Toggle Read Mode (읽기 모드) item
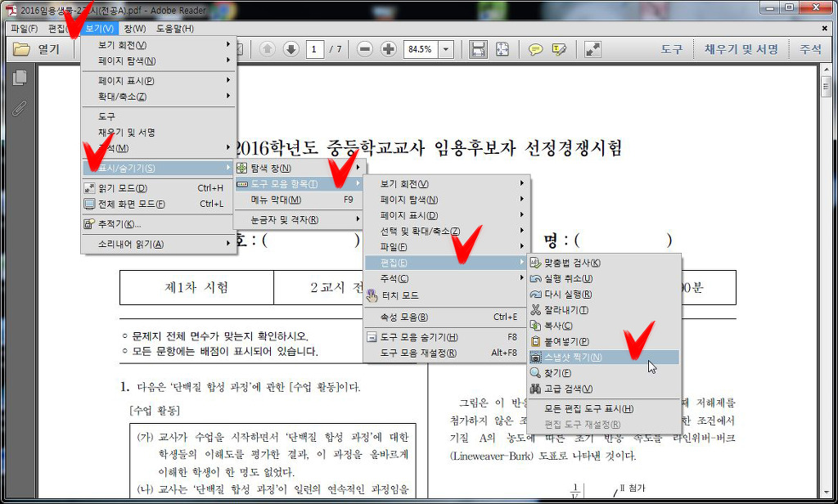The image size is (838, 504). coord(159,188)
